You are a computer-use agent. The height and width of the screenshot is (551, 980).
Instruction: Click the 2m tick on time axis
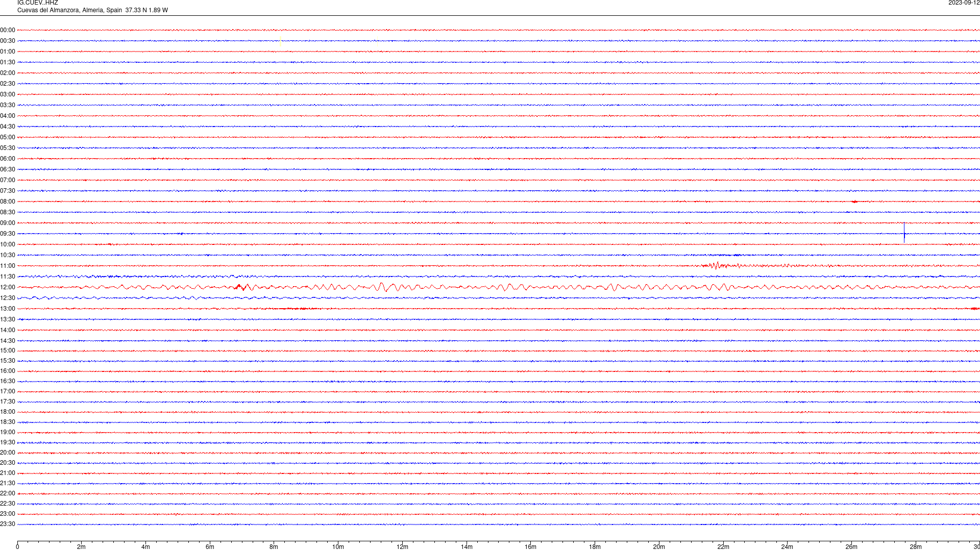tap(82, 546)
